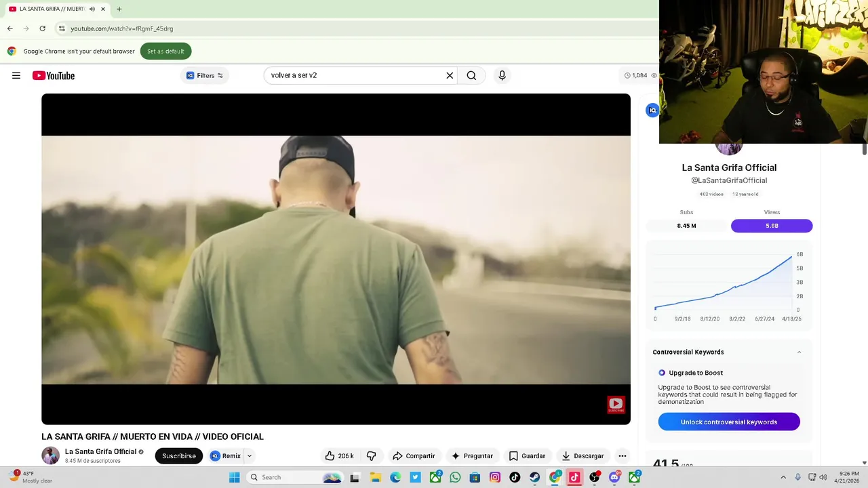Open Microsoft Store from taskbar
The width and height of the screenshot is (868, 488).
click(475, 477)
